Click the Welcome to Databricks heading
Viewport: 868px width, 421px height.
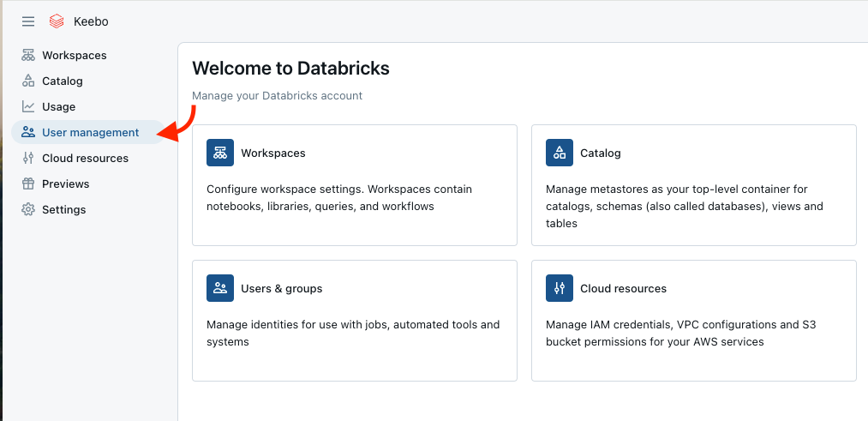tap(290, 68)
